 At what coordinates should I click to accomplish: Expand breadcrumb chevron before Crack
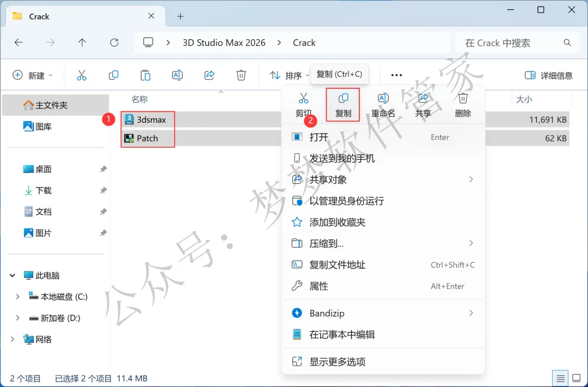click(279, 43)
